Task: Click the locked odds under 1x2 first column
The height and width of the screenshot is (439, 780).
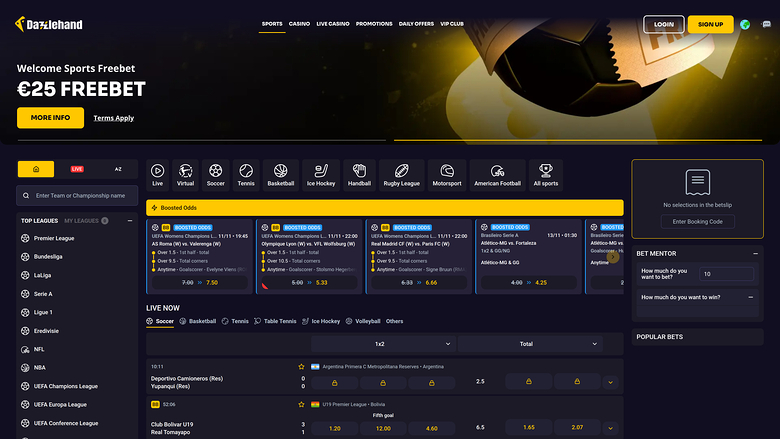Action: pos(334,383)
